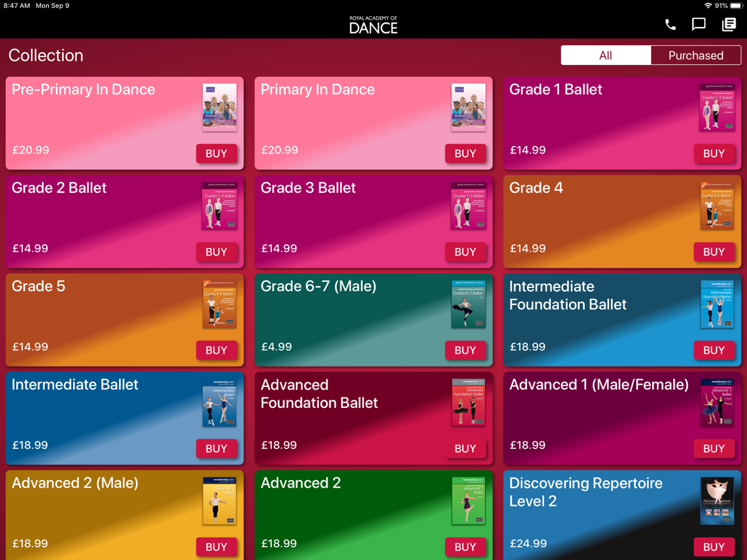Screen dimensions: 747x560
Task: Tap the Collection heading
Action: [x=46, y=55]
